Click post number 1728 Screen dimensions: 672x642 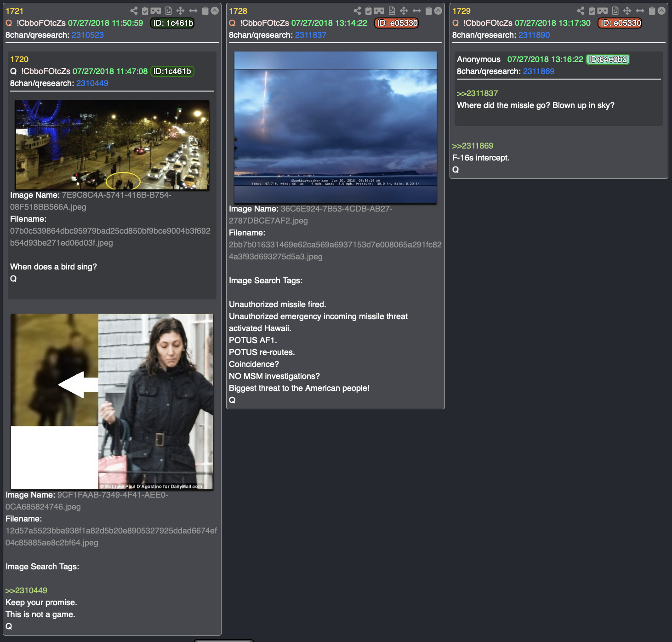click(x=238, y=11)
